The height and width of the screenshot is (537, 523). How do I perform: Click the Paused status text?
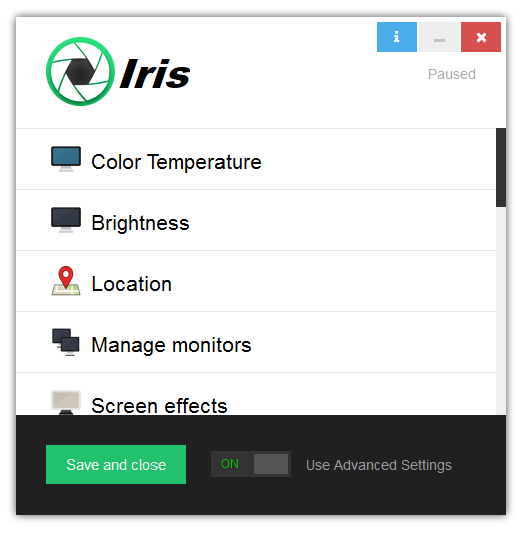[x=452, y=74]
